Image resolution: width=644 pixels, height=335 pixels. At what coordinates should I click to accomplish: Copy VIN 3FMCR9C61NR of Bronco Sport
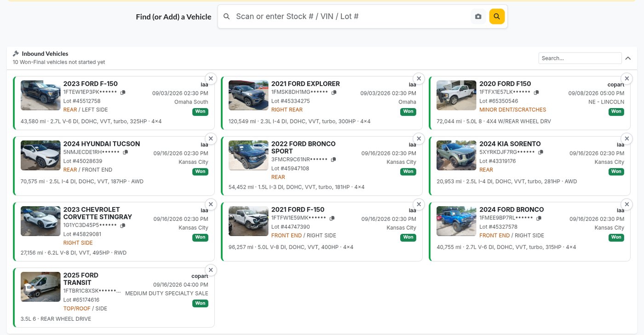(x=333, y=160)
